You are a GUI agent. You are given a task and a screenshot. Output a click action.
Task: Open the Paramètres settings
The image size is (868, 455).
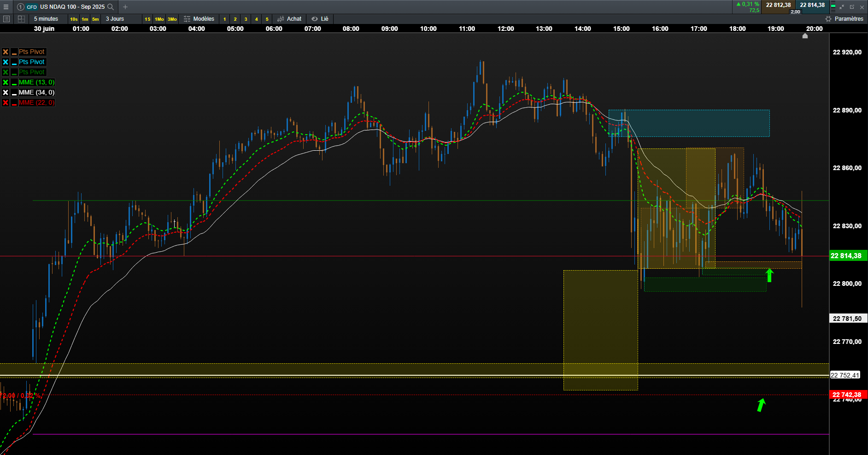pos(844,19)
